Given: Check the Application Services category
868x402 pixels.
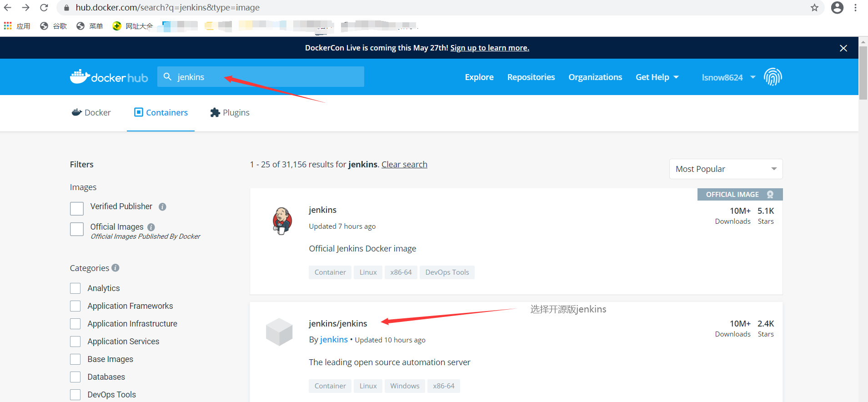Looking at the screenshot, I should [x=75, y=342].
